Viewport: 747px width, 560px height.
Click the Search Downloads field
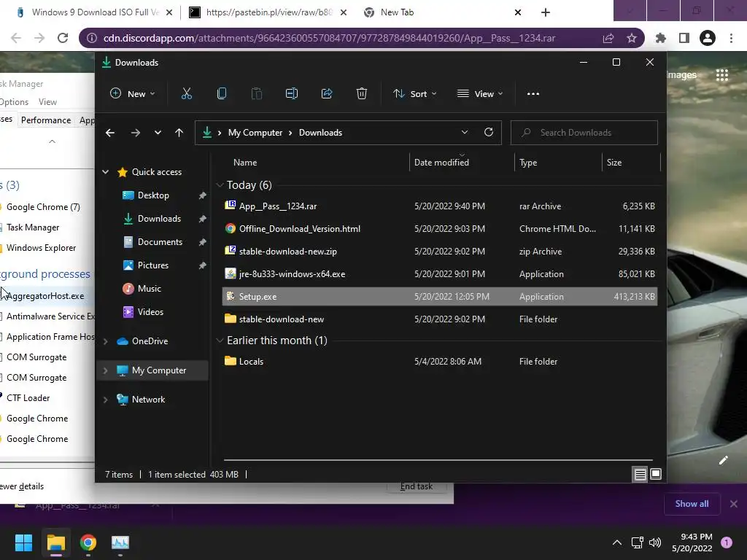(584, 133)
